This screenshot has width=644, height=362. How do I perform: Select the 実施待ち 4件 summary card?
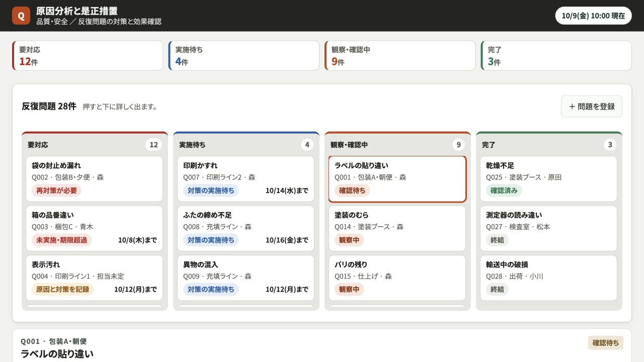click(244, 56)
